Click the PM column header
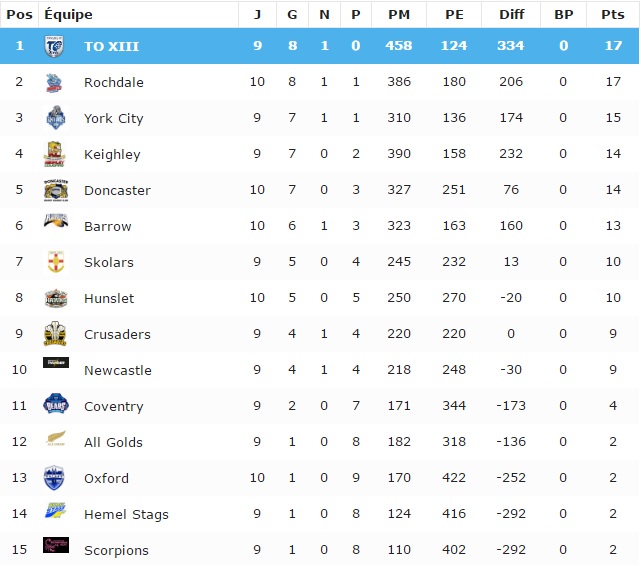This screenshot has height=566, width=641. (398, 14)
